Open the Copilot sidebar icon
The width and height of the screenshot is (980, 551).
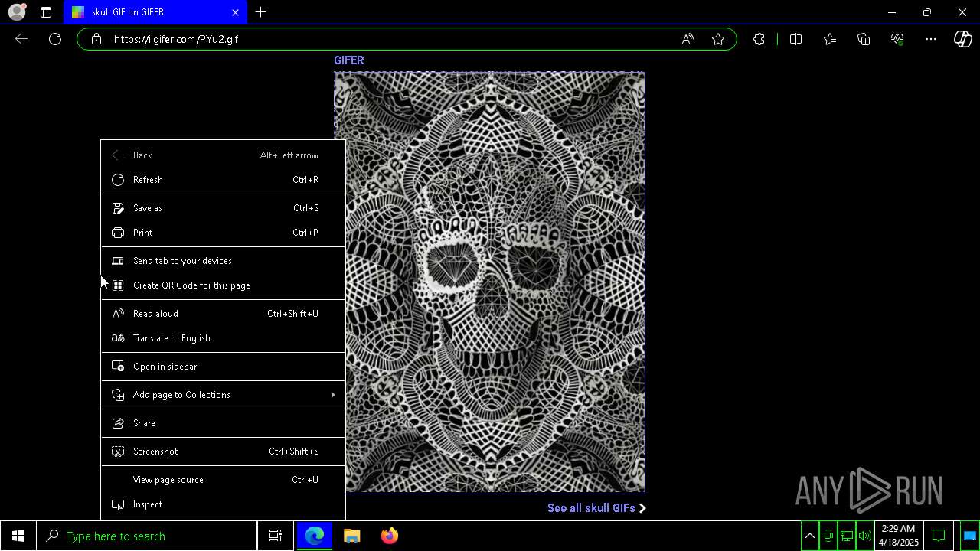pos(963,39)
